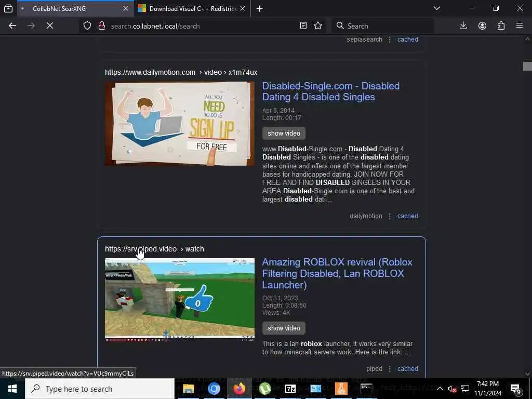The width and height of the screenshot is (532, 399).
Task: Toggle reader view in the address bar
Action: click(x=303, y=26)
